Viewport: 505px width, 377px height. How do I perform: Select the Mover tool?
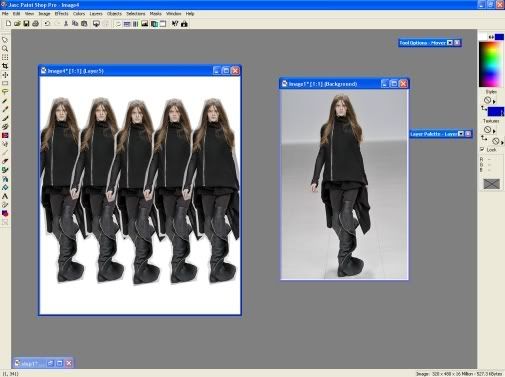tap(5, 75)
